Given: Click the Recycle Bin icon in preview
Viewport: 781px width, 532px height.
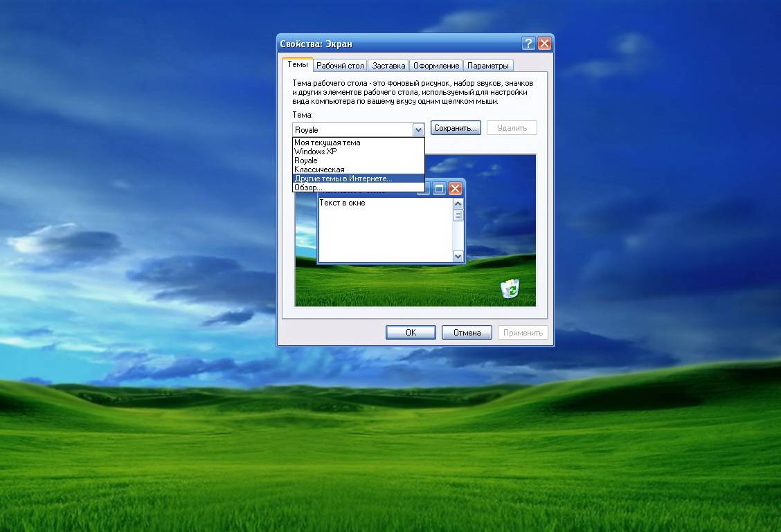Looking at the screenshot, I should coord(510,288).
